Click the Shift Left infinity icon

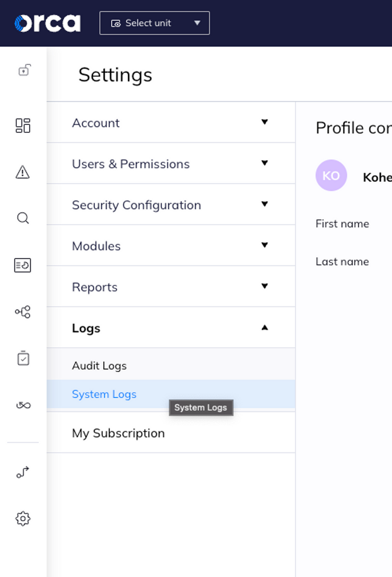pos(23,405)
